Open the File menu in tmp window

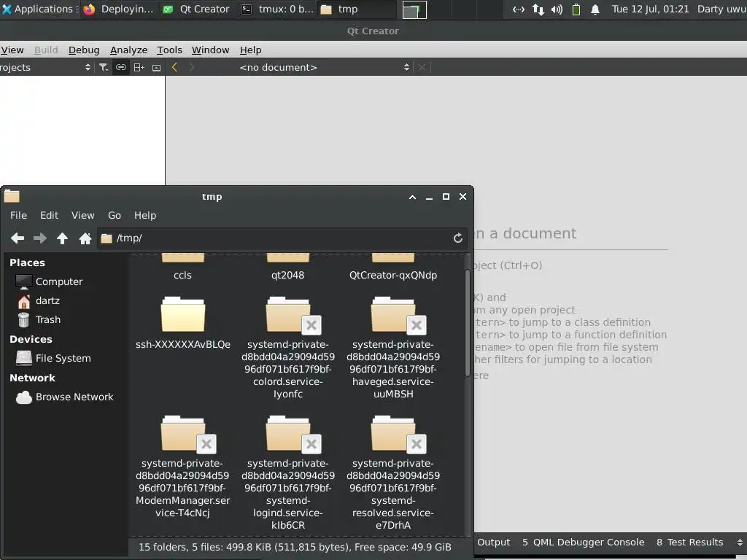click(x=18, y=215)
